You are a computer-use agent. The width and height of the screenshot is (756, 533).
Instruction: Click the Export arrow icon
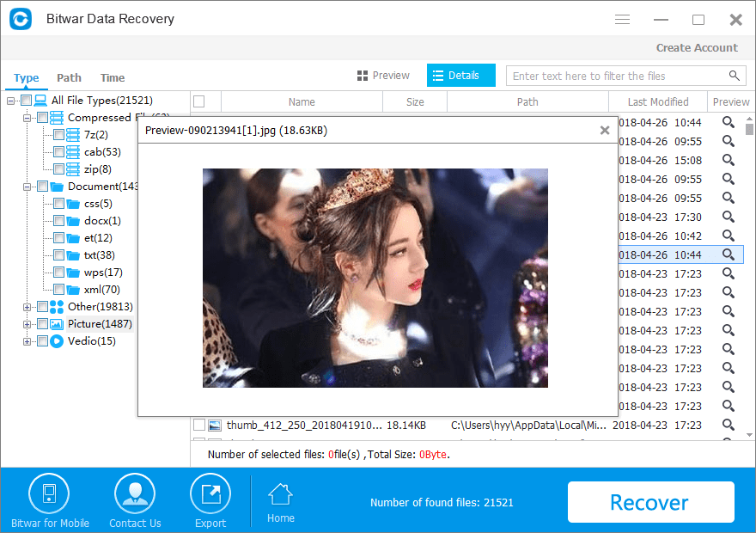point(210,493)
